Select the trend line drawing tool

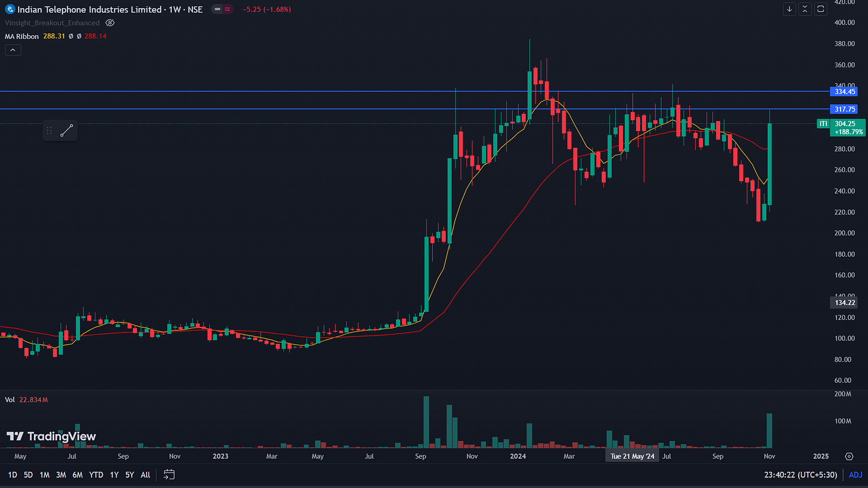coord(66,130)
